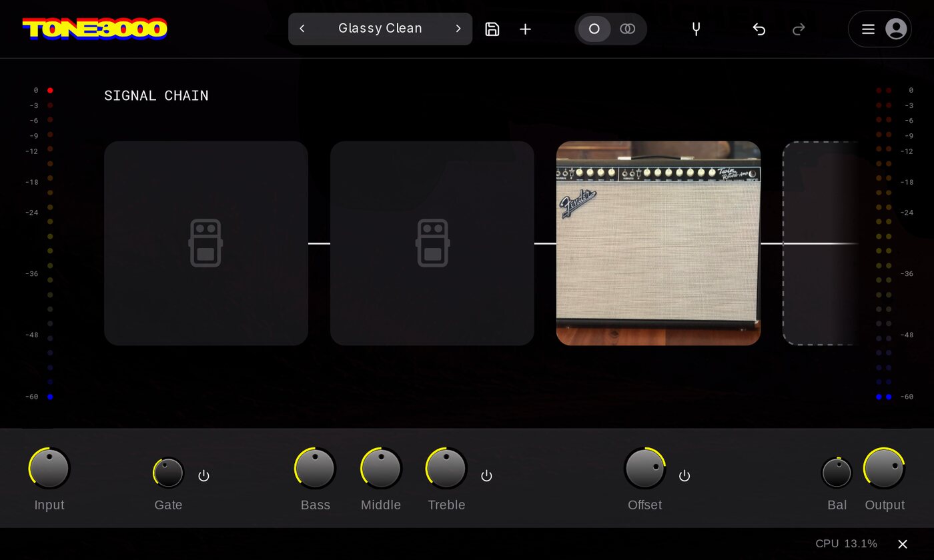This screenshot has width=934, height=560.
Task: Open the tuner fork icon
Action: pos(696,29)
